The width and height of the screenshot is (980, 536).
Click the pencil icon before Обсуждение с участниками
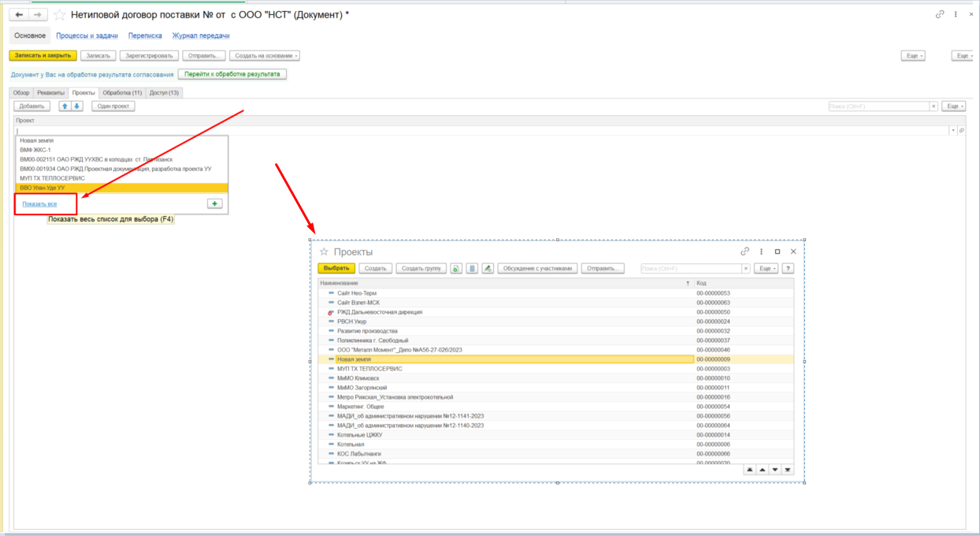click(488, 268)
